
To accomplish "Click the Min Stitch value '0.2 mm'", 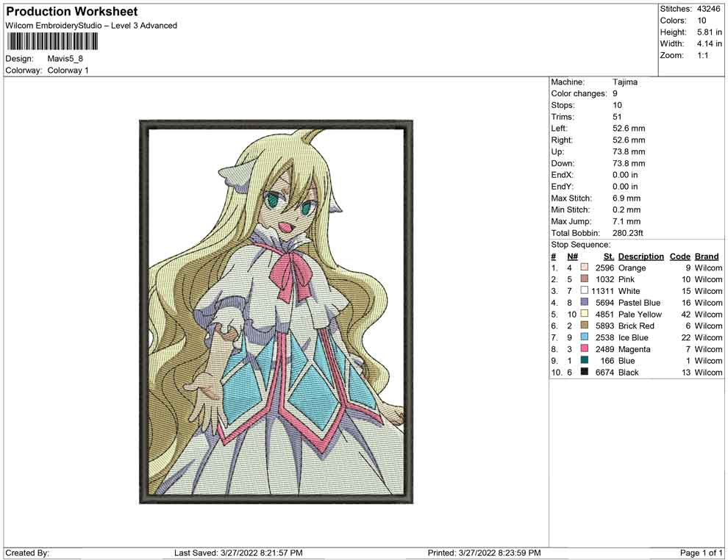I will pos(627,209).
